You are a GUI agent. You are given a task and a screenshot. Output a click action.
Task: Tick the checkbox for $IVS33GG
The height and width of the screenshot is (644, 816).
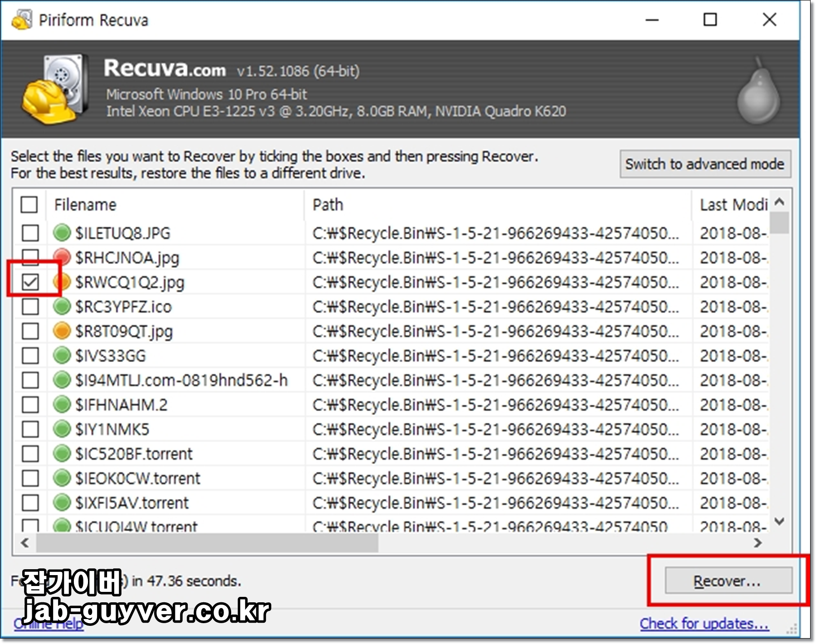point(30,355)
